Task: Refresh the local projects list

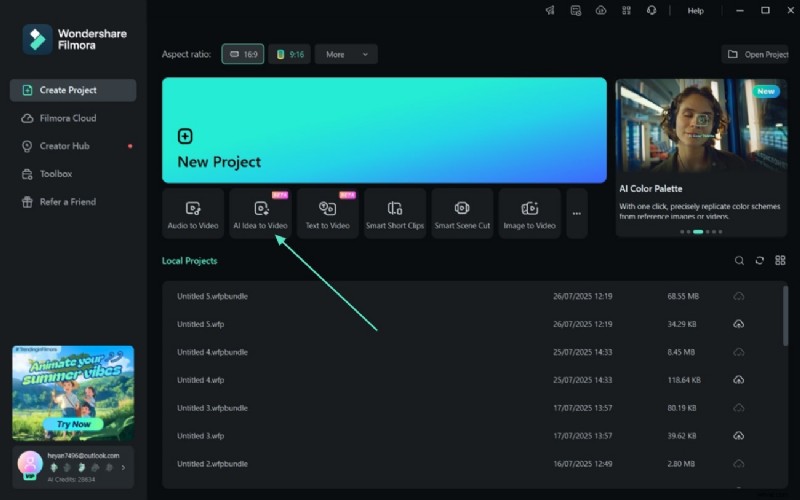Action: pos(760,261)
